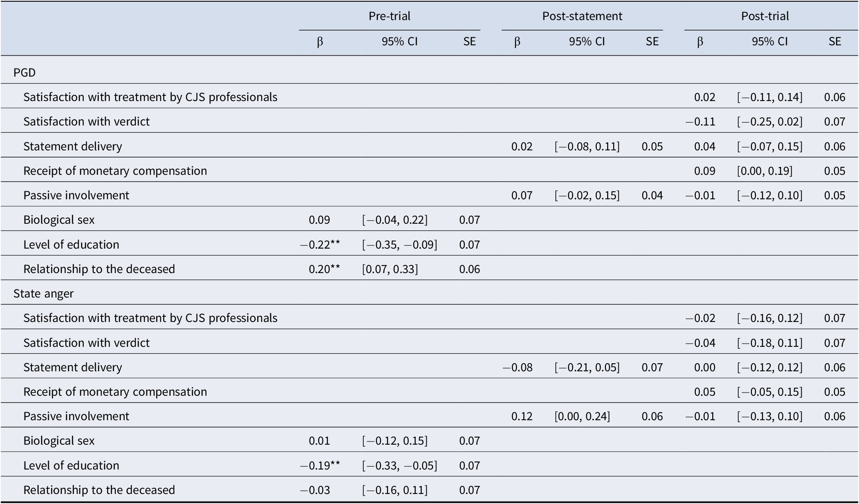Select the Post-statement β column header

coord(517,42)
